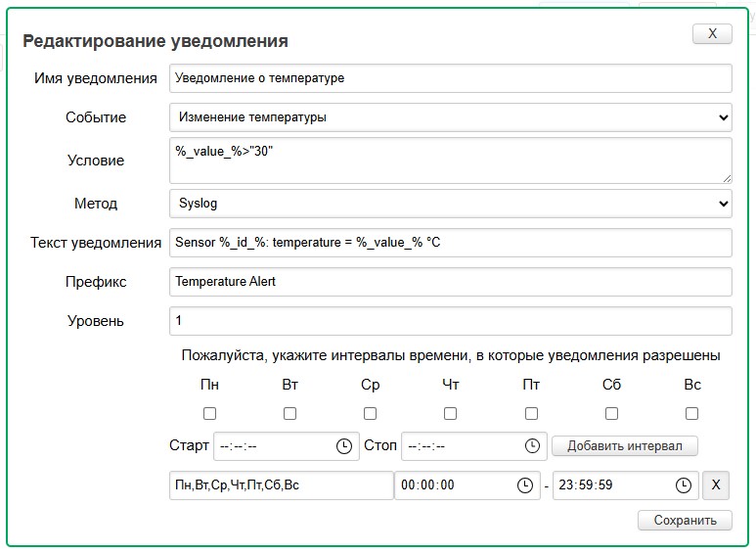Click the Сохранить button
The image size is (756, 553).
point(685,521)
